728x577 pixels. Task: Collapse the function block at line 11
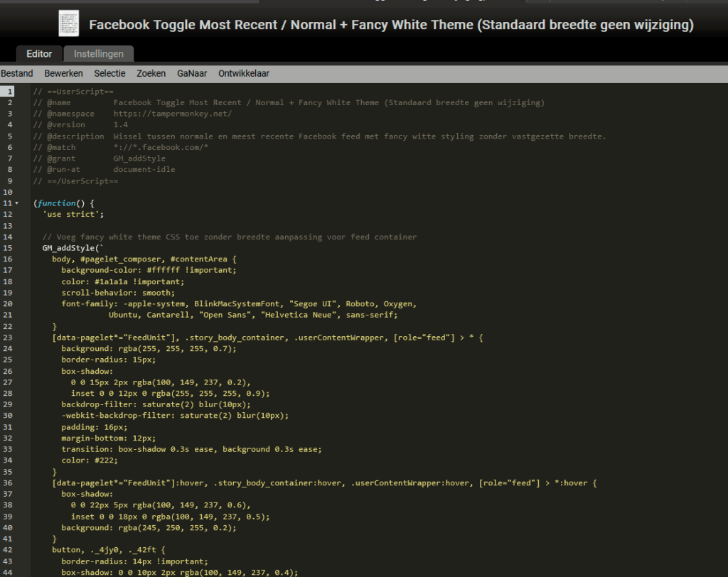(17, 203)
